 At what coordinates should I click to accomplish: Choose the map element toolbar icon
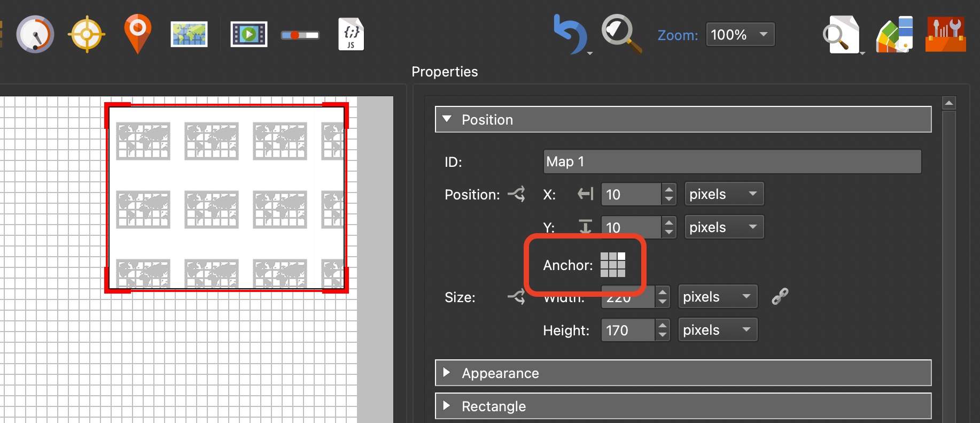(x=189, y=35)
